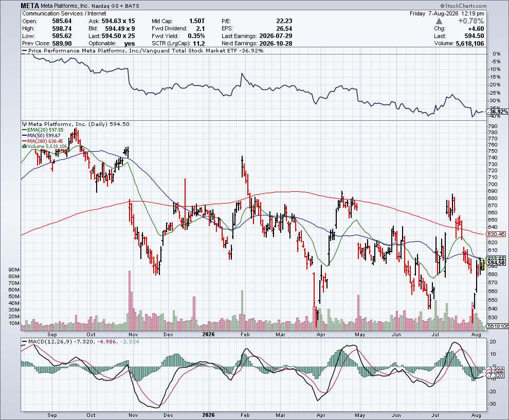Click the -20% performance axis label
This screenshot has width=509, height=420.
tap(495, 85)
